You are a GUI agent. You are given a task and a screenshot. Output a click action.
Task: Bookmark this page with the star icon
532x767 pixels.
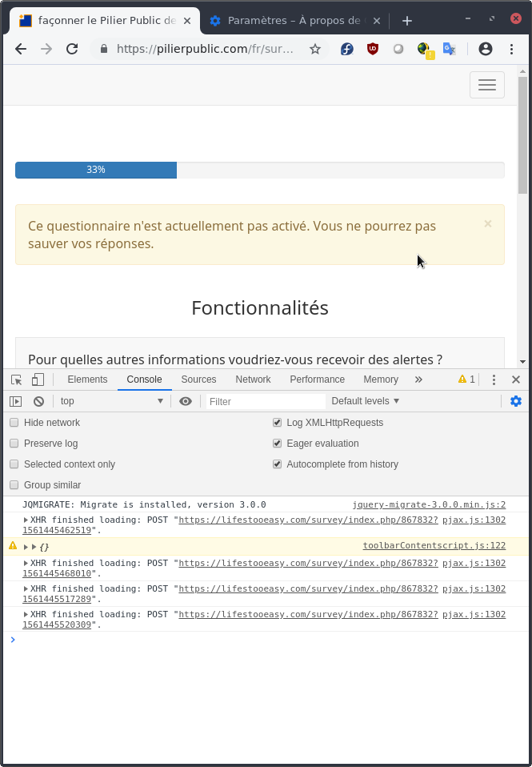click(315, 49)
